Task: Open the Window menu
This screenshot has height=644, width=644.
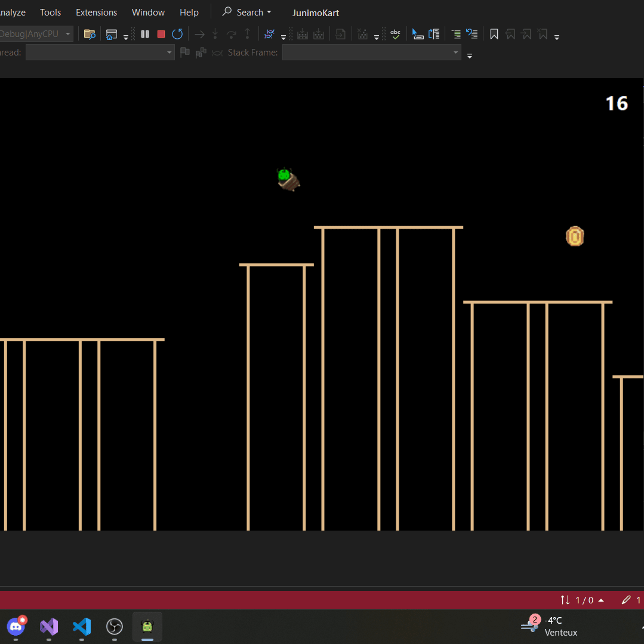Action: (148, 13)
